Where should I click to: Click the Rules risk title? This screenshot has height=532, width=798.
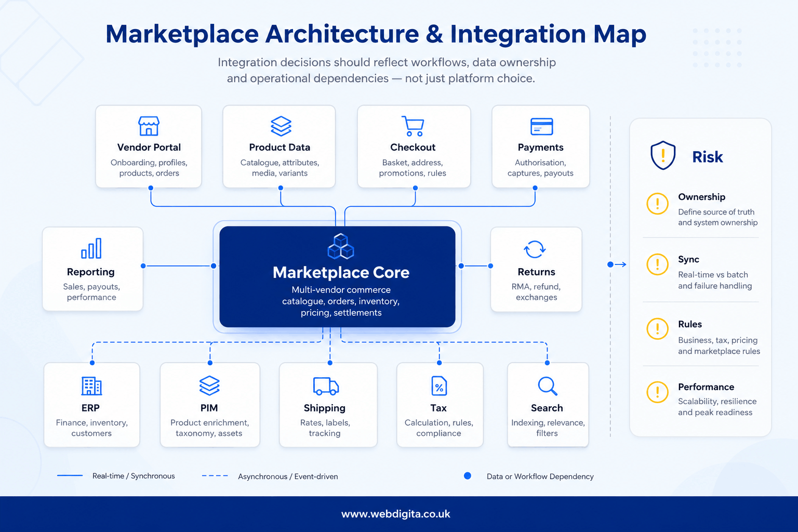click(x=690, y=324)
